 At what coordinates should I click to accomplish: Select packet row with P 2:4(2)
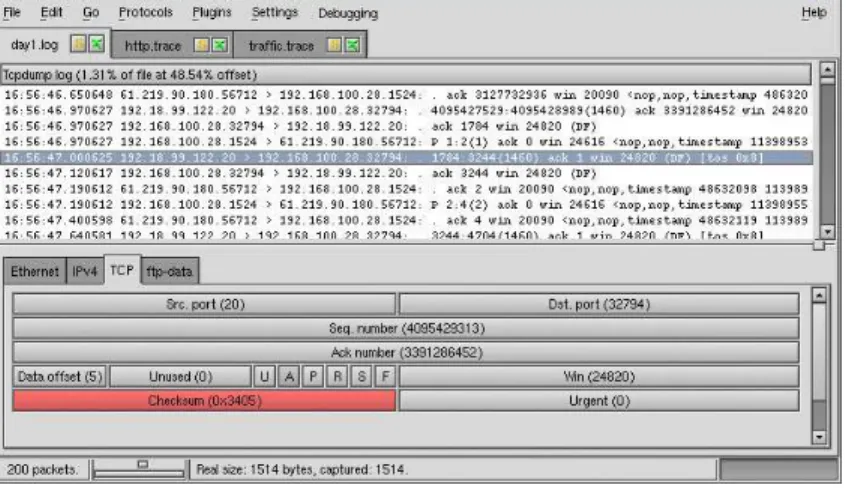[x=407, y=205]
